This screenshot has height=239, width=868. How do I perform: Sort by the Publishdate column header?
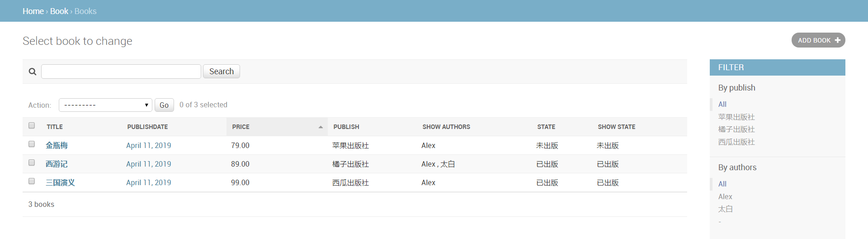[147, 127]
